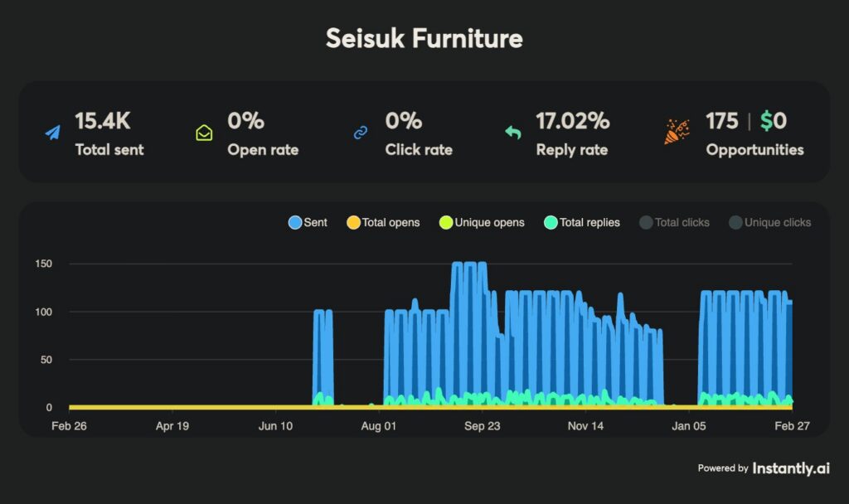Toggle the Sent series in legend
849x504 pixels.
(x=308, y=222)
